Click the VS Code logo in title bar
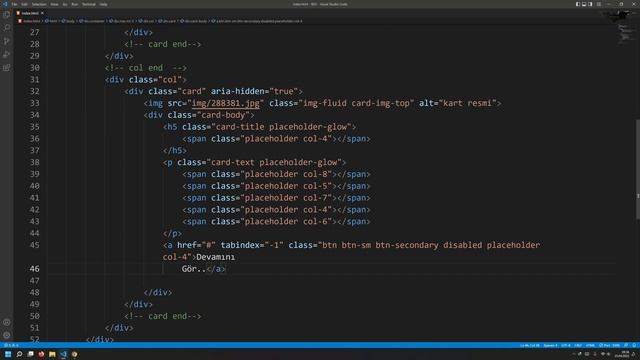Screen dimensions: 640x360 (x=5, y=4)
